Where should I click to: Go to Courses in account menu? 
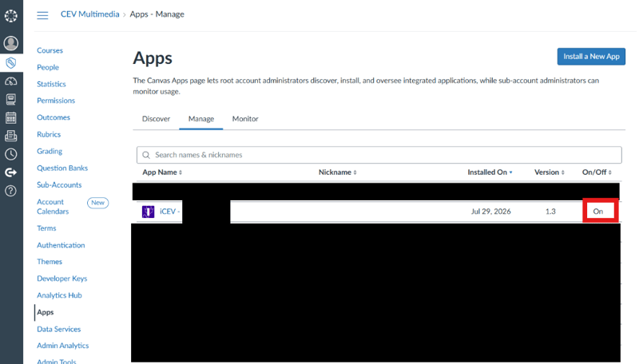(50, 50)
